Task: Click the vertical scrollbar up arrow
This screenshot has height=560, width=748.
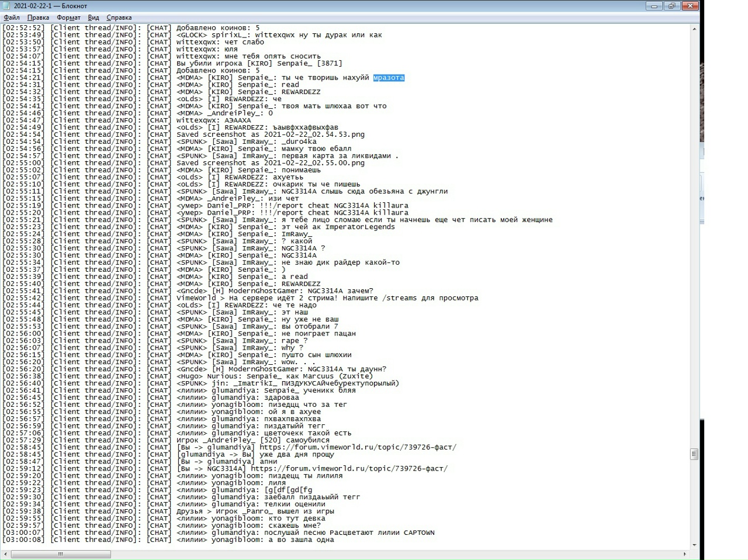Action: [x=694, y=27]
